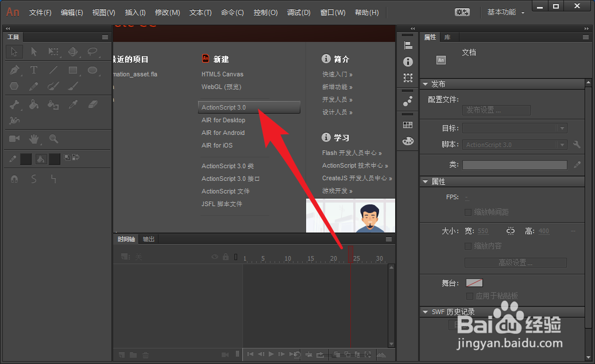595x364 pixels.
Task: Select the Line tool
Action: point(53,70)
